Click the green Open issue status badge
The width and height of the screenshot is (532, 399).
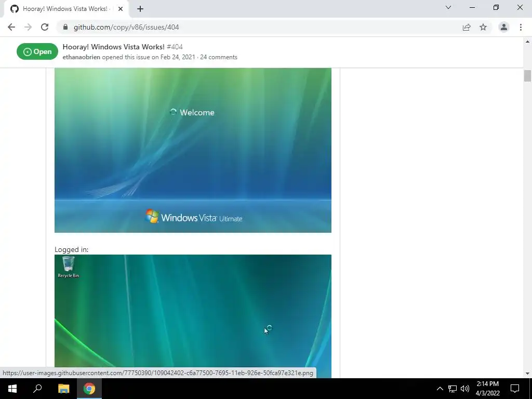(x=37, y=51)
